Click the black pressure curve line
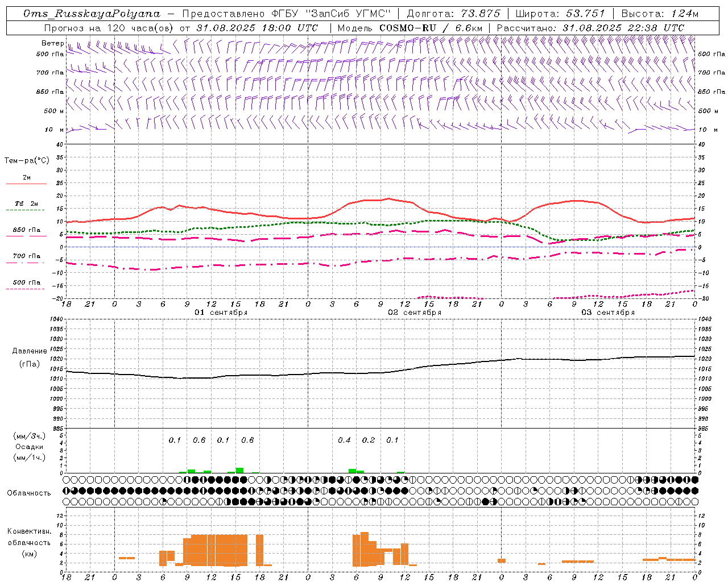Image resolution: width=728 pixels, height=582 pixels. tap(380, 373)
